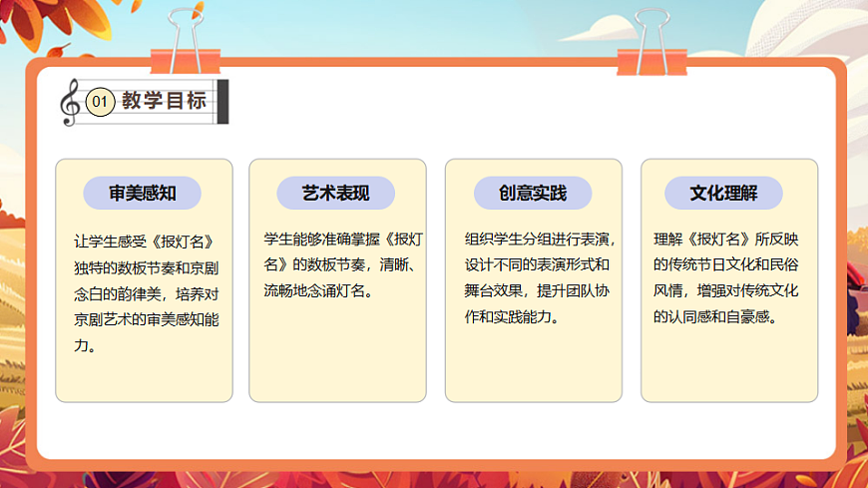The height and width of the screenshot is (488, 868).
Task: Select the paragraph beginning 组织学生分组进行表演
Action: pyautogui.click(x=540, y=277)
